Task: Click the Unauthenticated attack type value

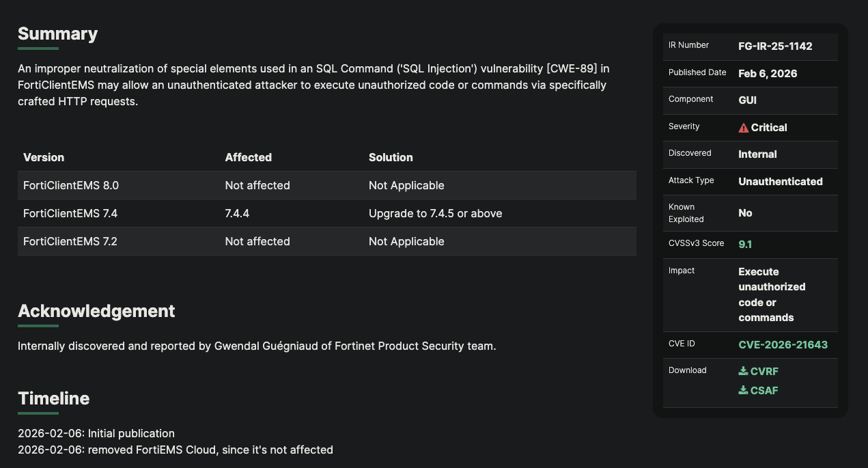Action: 780,182
